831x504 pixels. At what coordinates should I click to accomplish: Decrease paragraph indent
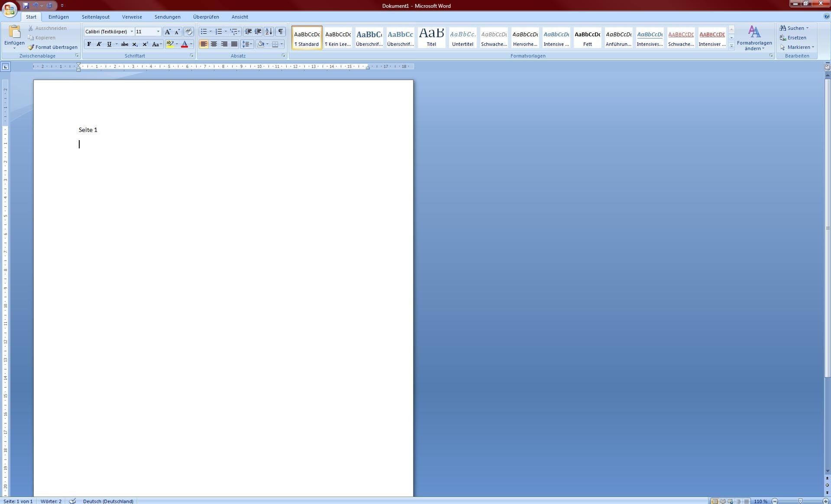248,32
